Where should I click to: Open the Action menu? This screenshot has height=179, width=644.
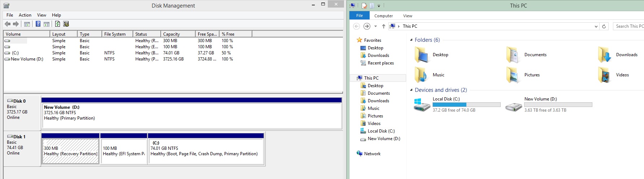tap(25, 15)
